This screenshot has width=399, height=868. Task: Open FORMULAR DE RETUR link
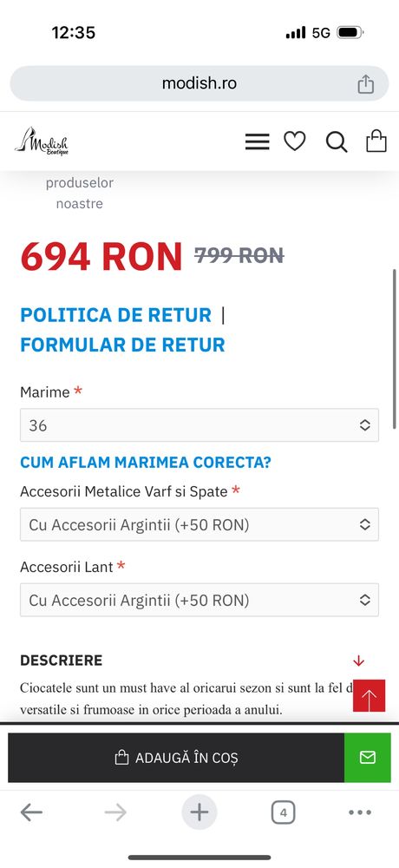(123, 345)
